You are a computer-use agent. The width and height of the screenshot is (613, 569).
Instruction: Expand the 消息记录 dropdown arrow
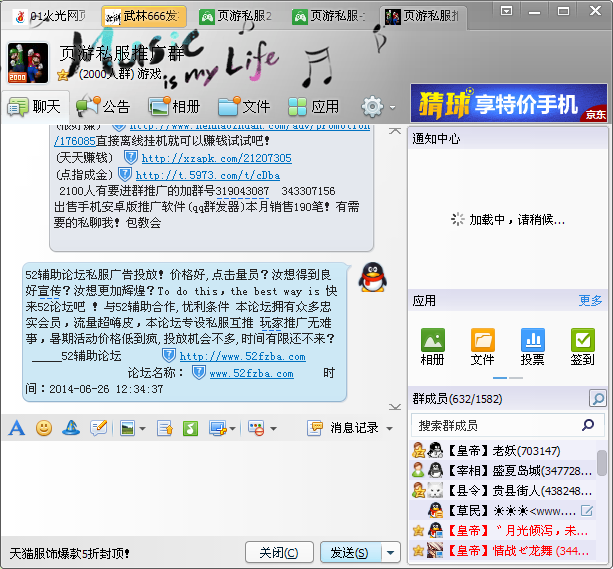point(389,429)
